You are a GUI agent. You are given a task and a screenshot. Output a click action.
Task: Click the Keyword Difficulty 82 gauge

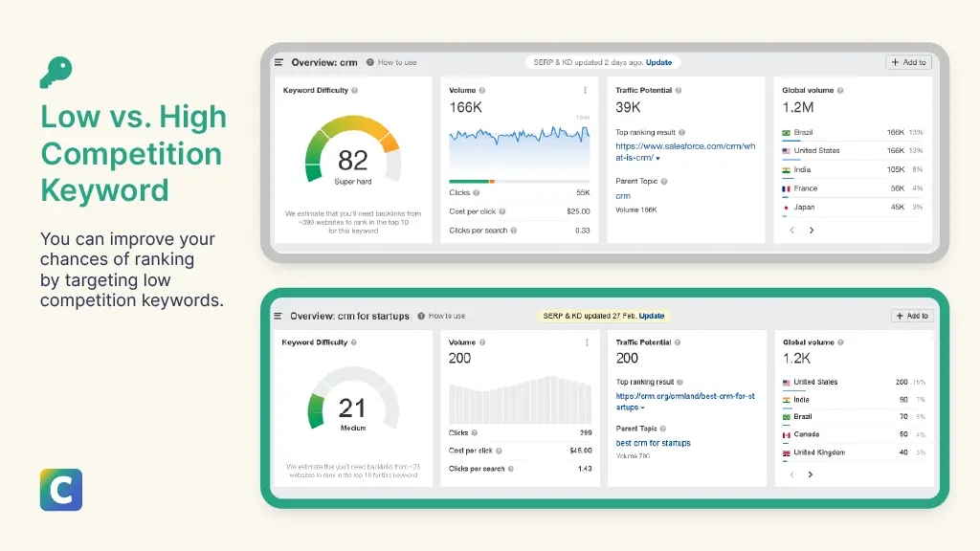[353, 150]
